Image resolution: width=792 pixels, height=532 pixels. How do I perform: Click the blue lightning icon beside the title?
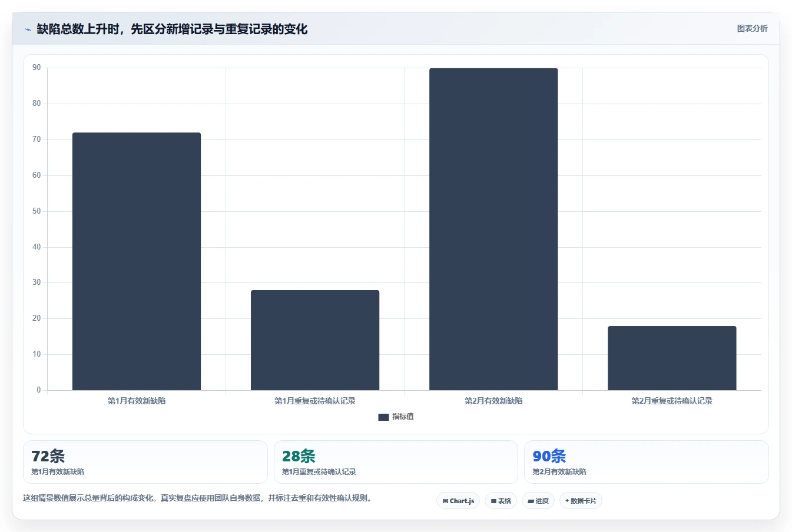pos(28,29)
